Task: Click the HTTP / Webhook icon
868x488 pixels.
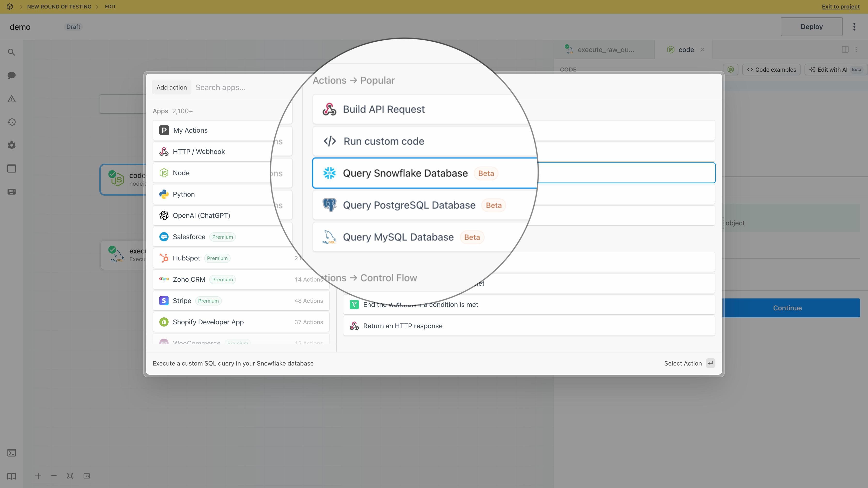Action: coord(164,151)
